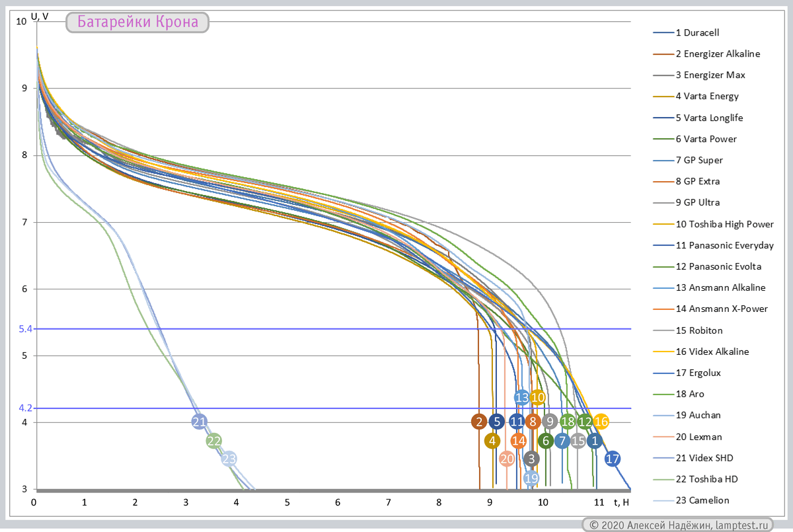The height and width of the screenshot is (532, 793).
Task: Select legend entry 23 Camelion
Action: (691, 500)
